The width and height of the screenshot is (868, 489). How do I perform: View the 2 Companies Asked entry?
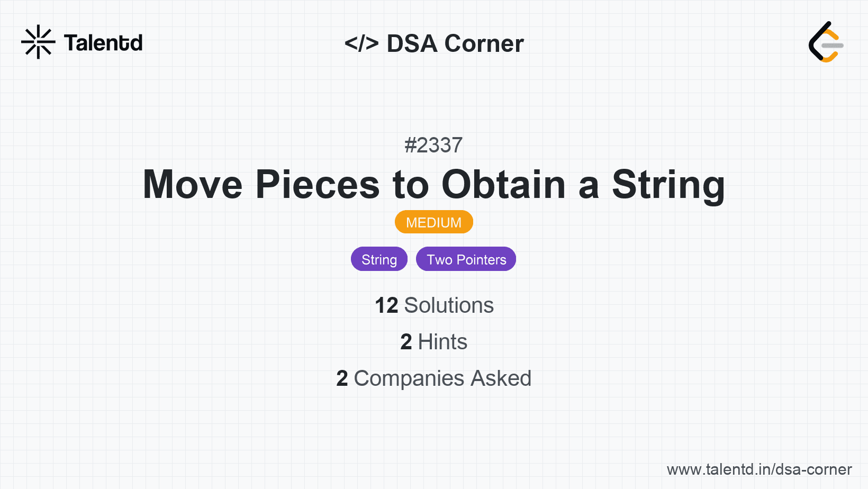click(434, 378)
